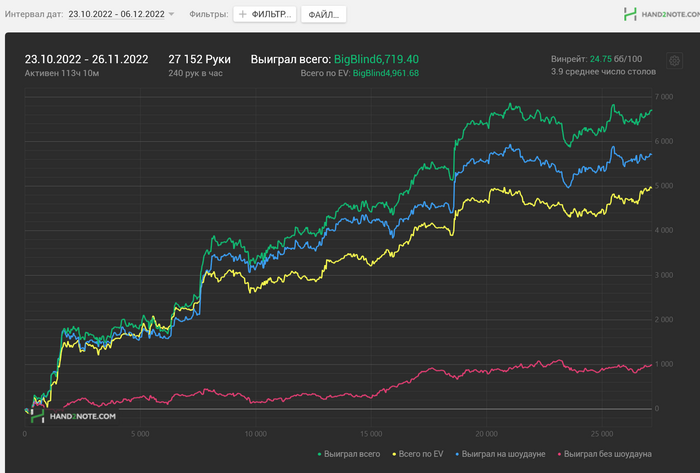The image size is (700, 473).
Task: Toggle the Всего по EV legend item
Action: pos(418,454)
